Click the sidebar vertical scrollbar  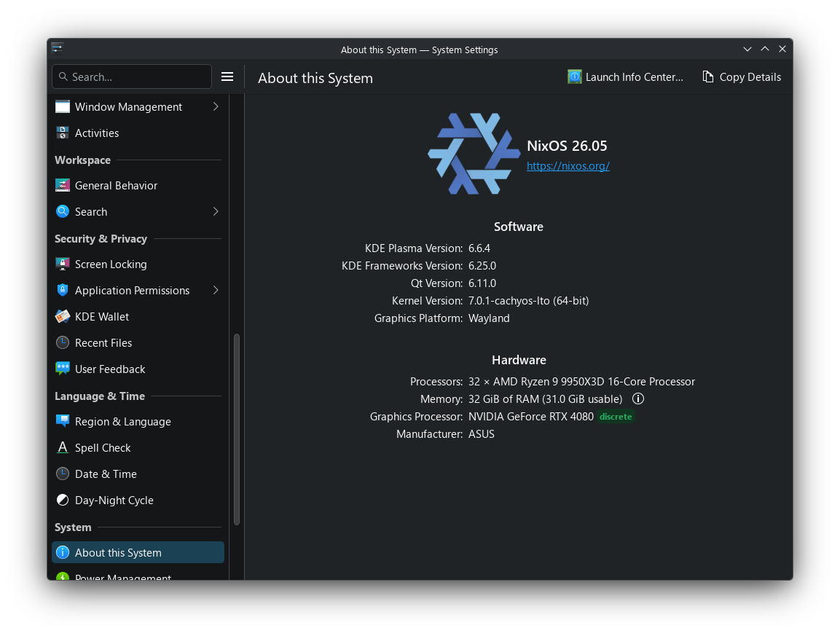pos(237,429)
